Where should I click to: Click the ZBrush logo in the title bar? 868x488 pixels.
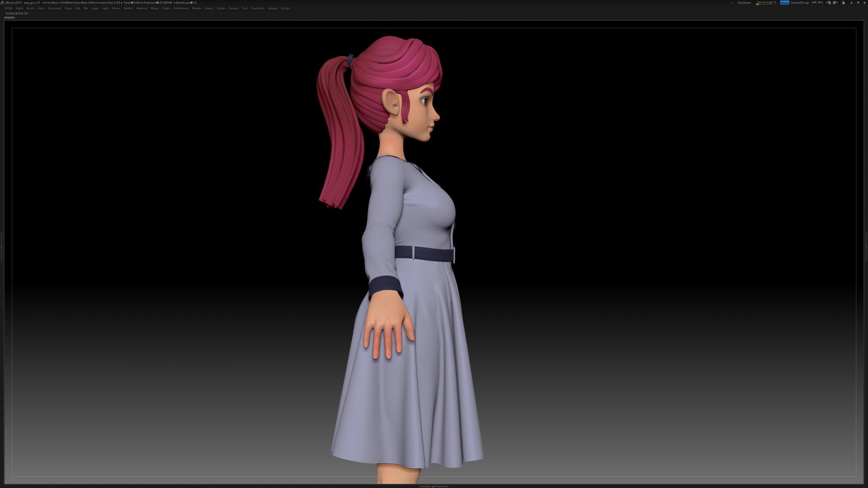click(x=3, y=2)
